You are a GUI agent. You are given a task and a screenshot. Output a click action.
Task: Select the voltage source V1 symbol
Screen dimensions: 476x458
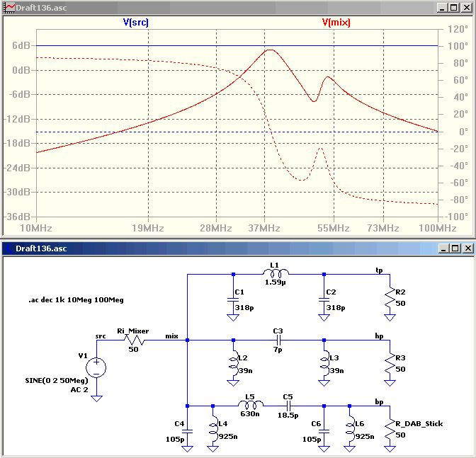(x=96, y=367)
